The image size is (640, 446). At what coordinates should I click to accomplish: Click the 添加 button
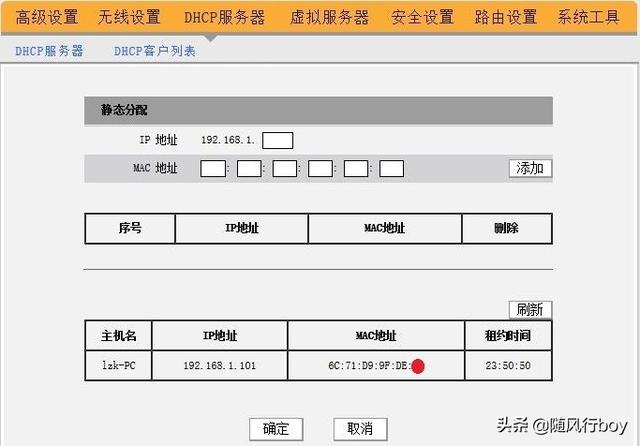530,168
